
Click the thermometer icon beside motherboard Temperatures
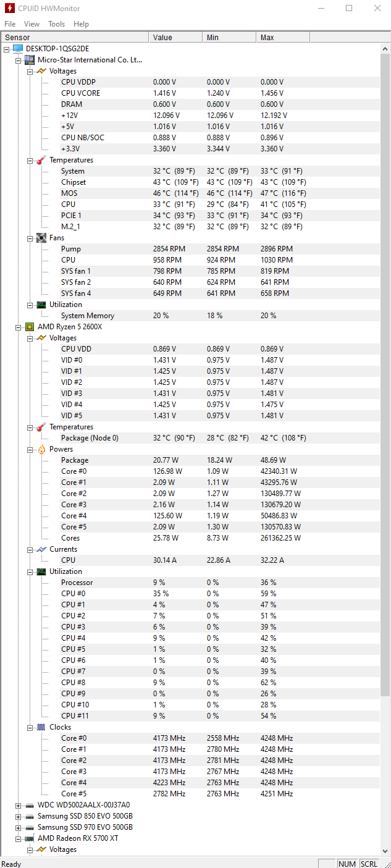pos(41,160)
